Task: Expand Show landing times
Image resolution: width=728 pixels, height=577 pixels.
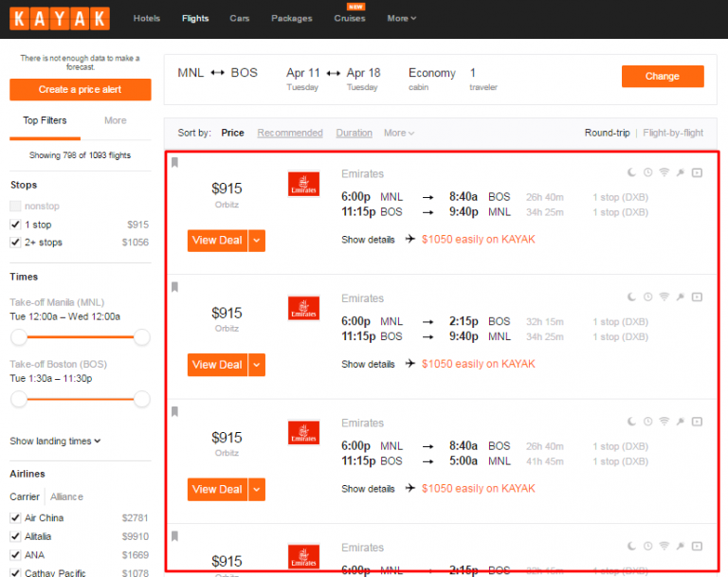Action: [x=55, y=441]
